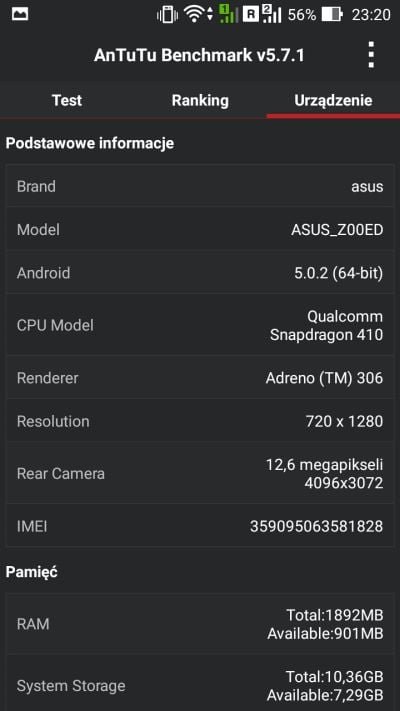Tap the Renderer Adreno 306 row

[x=200, y=378]
